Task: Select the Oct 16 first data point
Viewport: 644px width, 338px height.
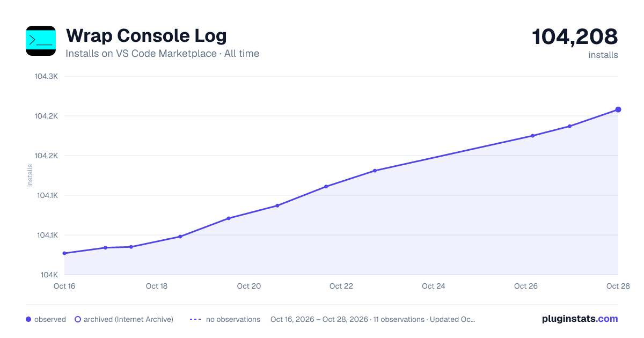Action: (x=64, y=253)
